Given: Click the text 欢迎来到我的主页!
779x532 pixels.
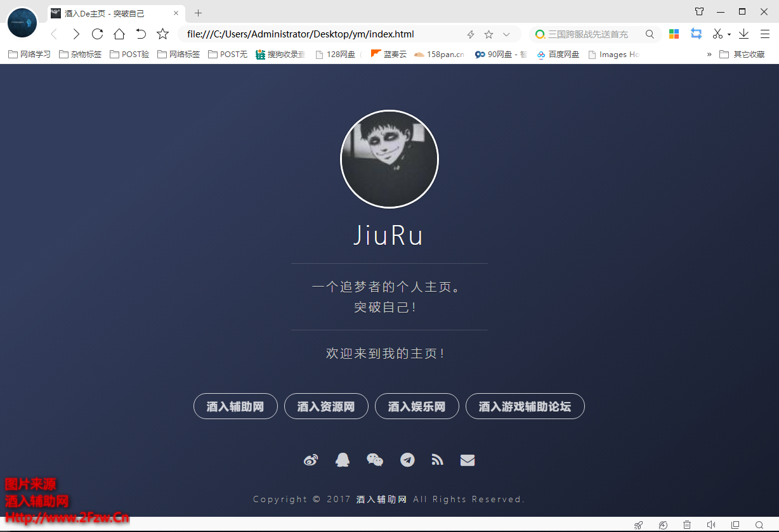Looking at the screenshot, I should click(385, 353).
